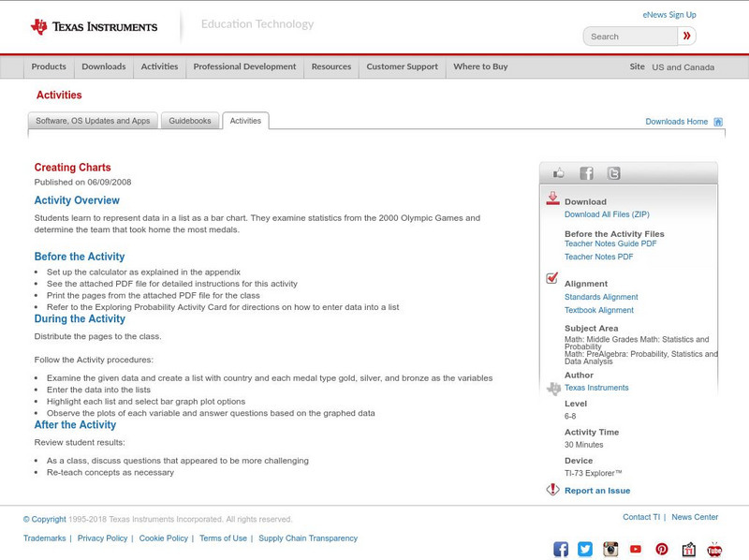Click the "6-8" level value
Viewport: 749px width, 560px height.
[570, 416]
